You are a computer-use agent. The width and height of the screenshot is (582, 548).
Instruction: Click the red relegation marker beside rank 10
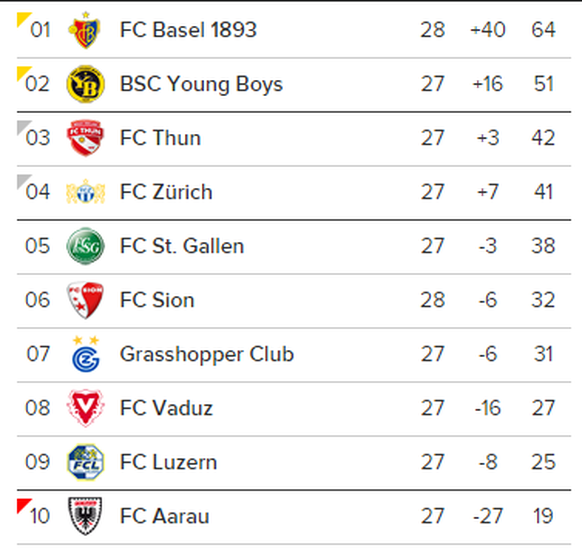(x=22, y=505)
